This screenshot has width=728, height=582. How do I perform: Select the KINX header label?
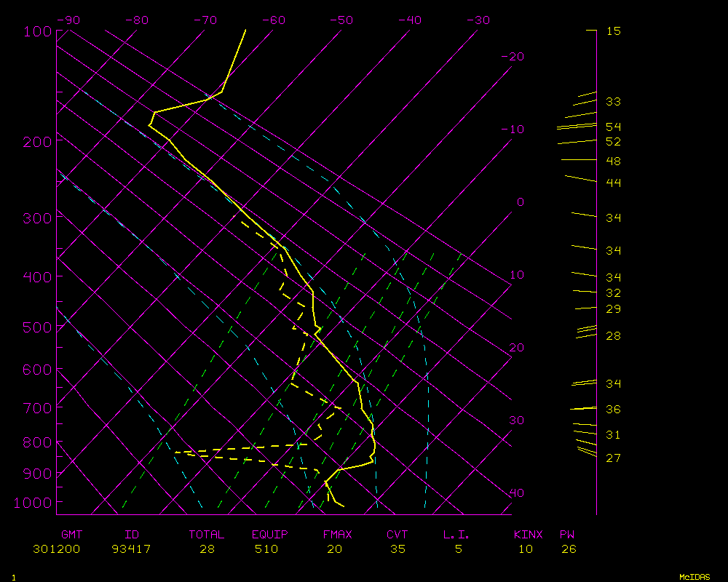tap(529, 535)
